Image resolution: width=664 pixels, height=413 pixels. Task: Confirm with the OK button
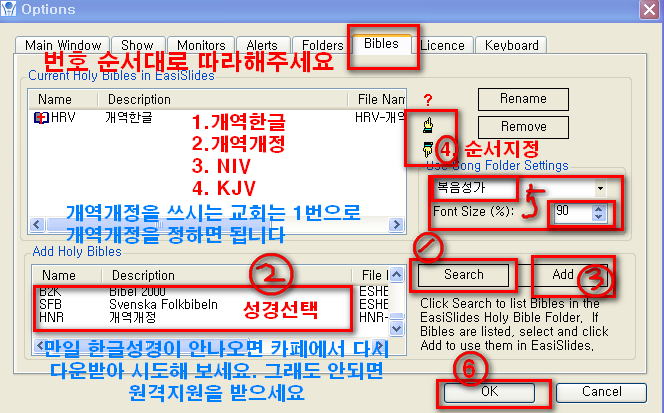click(x=489, y=392)
